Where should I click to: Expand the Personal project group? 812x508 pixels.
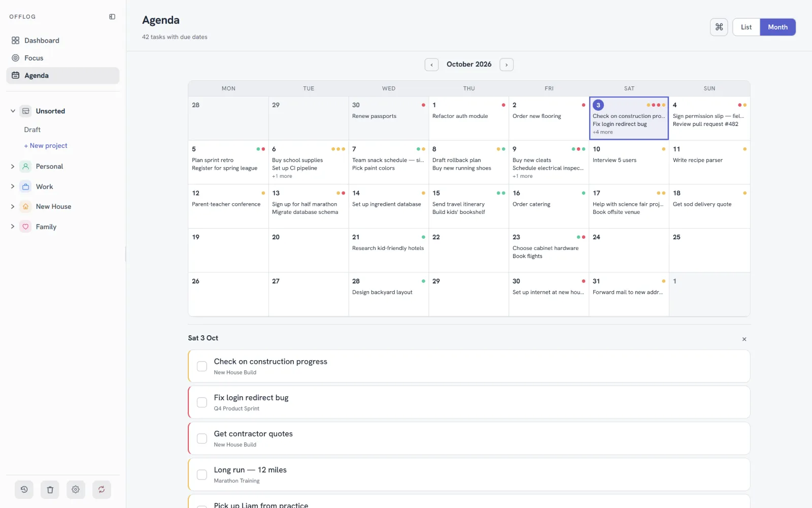[13, 166]
